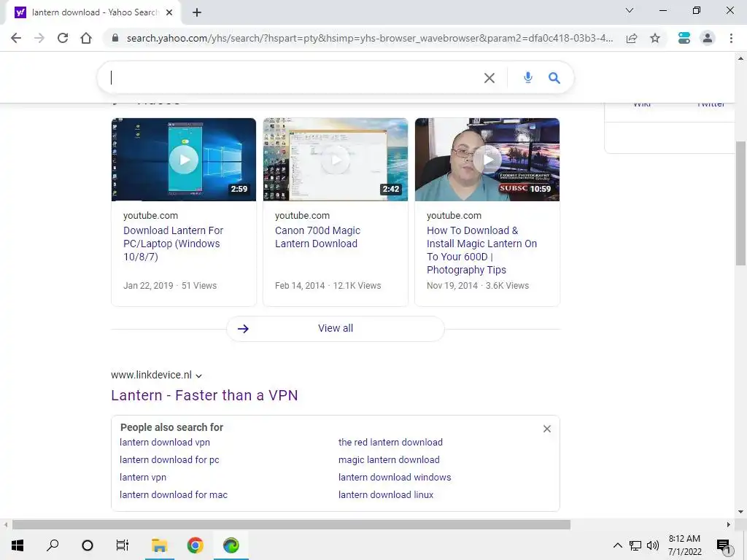The height and width of the screenshot is (560, 747).
Task: Bookmark this page with the star icon
Action: (655, 38)
